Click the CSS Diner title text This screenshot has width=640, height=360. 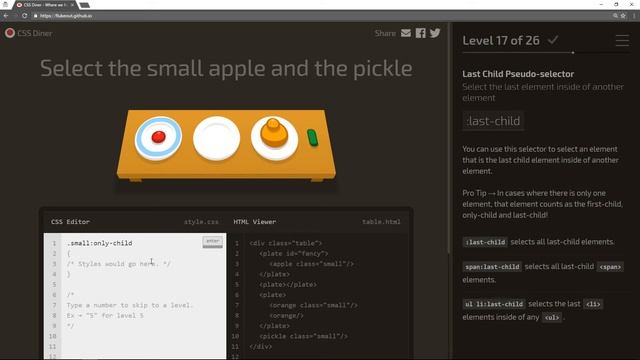(35, 33)
